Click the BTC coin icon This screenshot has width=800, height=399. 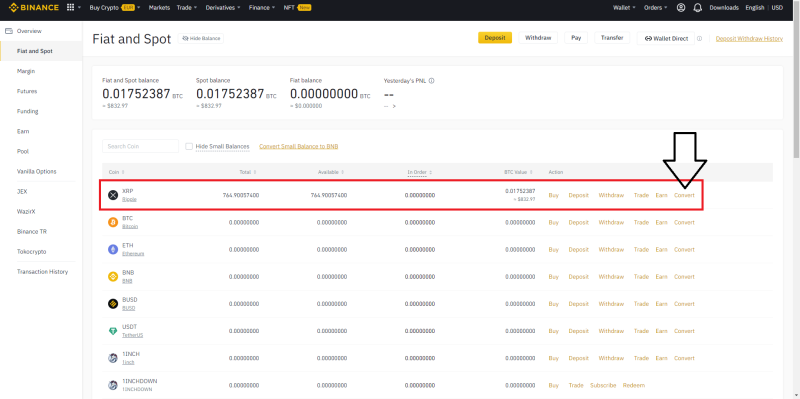[x=113, y=222]
